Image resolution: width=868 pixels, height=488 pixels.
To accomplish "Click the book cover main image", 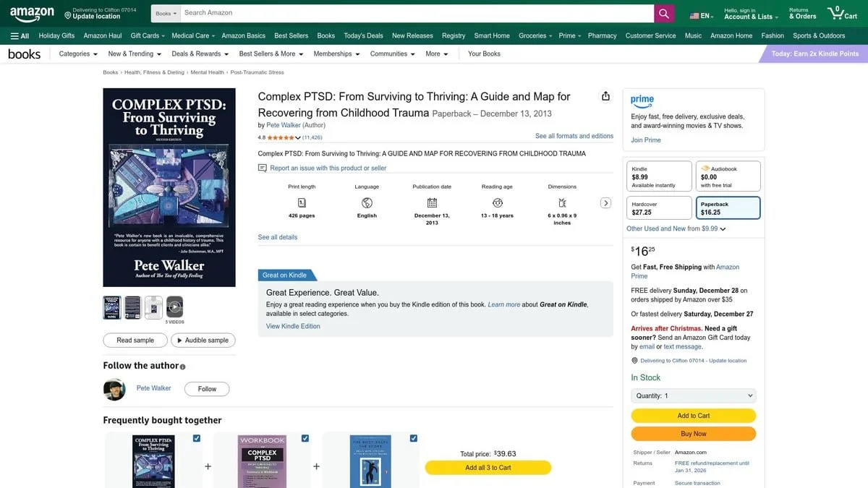I will [169, 187].
